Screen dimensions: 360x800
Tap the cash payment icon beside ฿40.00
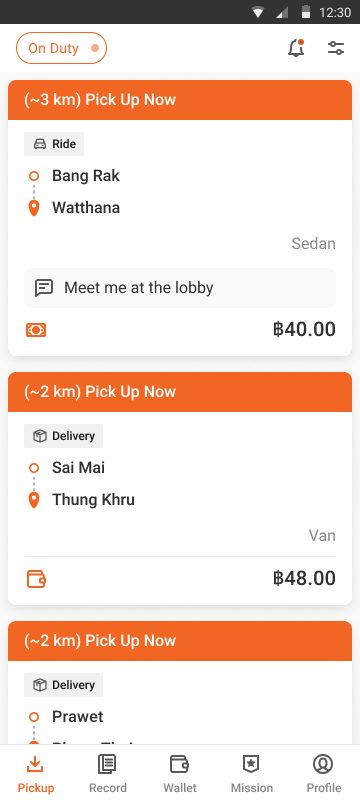point(36,330)
